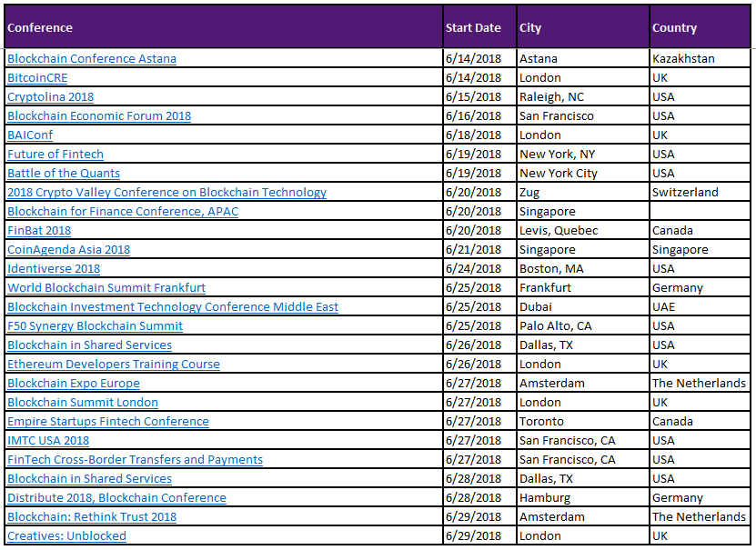This screenshot has height=550, width=756.
Task: Open 2018 Crypto Valley Conference link
Action: tap(166, 193)
